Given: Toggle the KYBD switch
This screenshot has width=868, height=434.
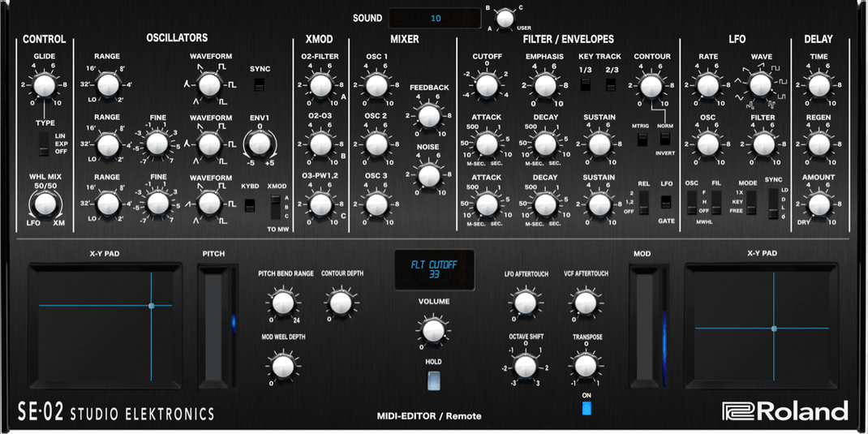Looking at the screenshot, I should pos(250,205).
